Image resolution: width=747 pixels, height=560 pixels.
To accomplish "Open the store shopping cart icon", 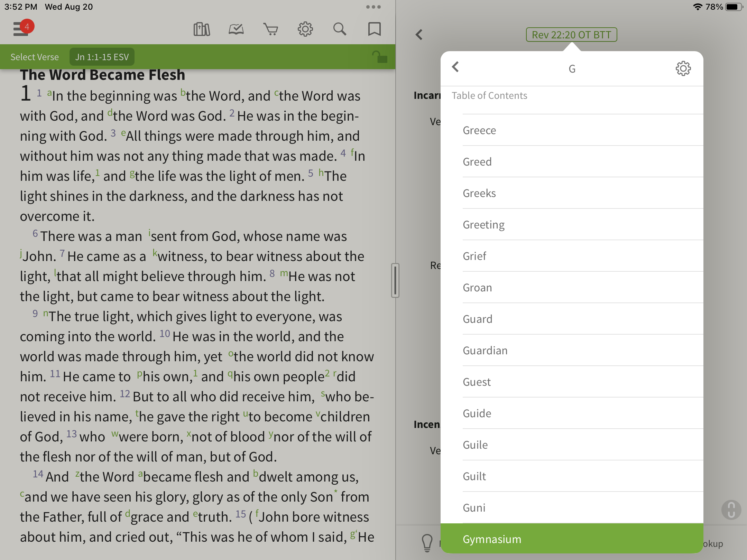I will click(270, 29).
